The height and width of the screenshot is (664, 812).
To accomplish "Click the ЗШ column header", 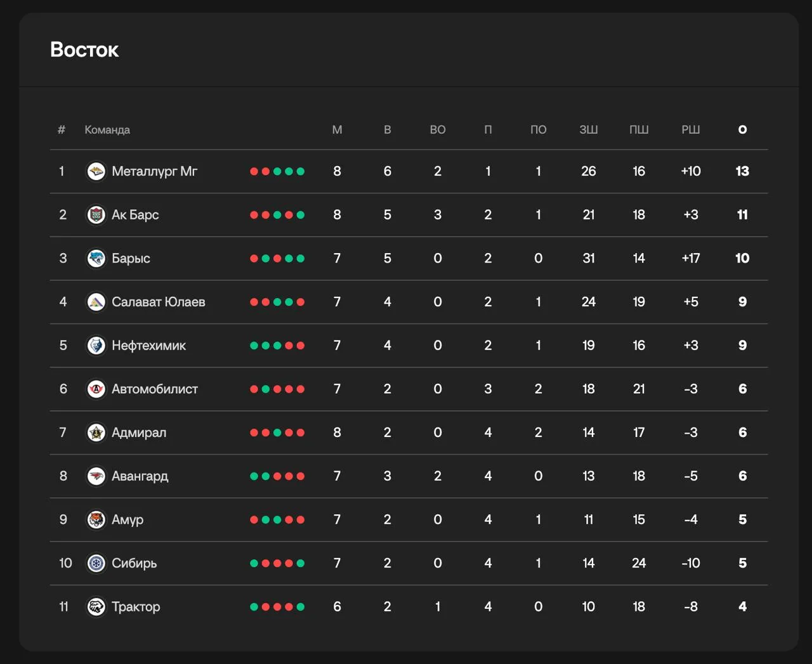I will [588, 129].
